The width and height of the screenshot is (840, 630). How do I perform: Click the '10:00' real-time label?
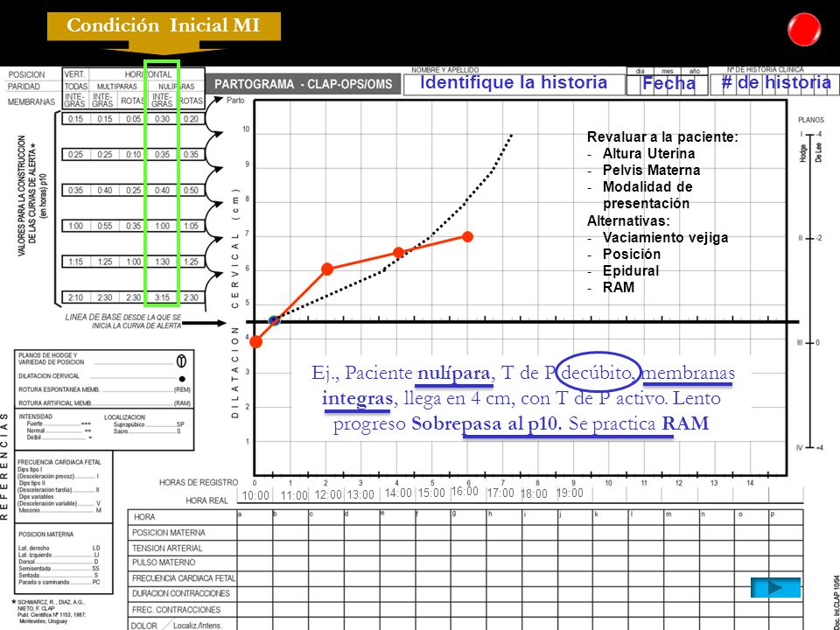(x=255, y=495)
